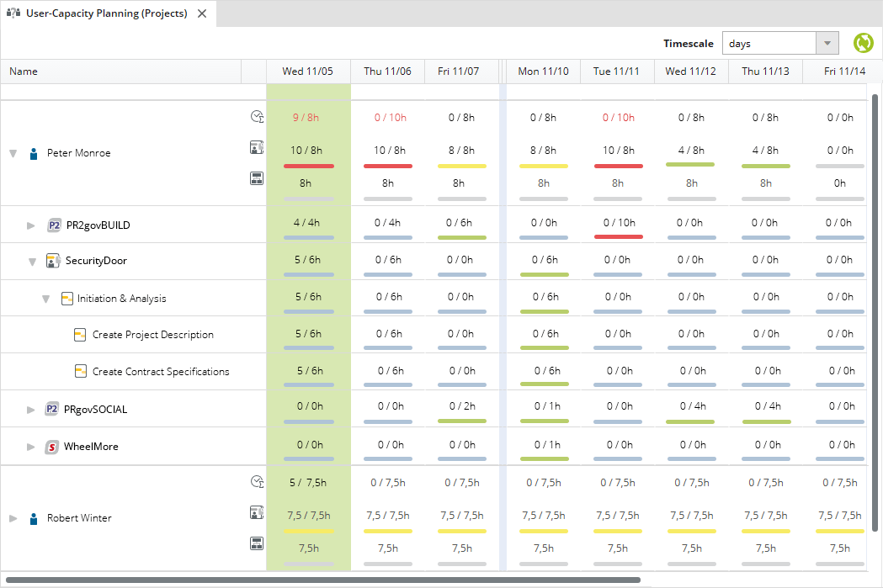883x588 pixels.
Task: Click Peter Monroe's availability calendar icon
Action: pyautogui.click(x=257, y=178)
